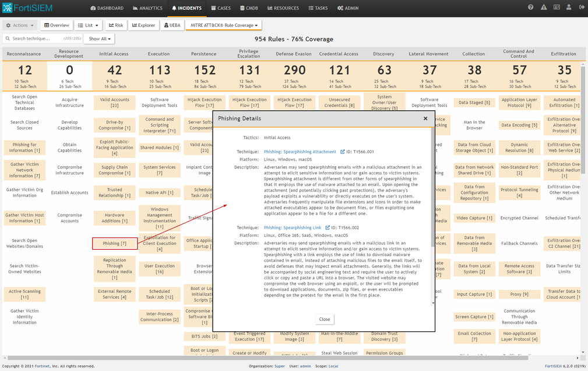This screenshot has height=371, width=588.
Task: Select External Remote Services [4]
Action: coord(114,294)
